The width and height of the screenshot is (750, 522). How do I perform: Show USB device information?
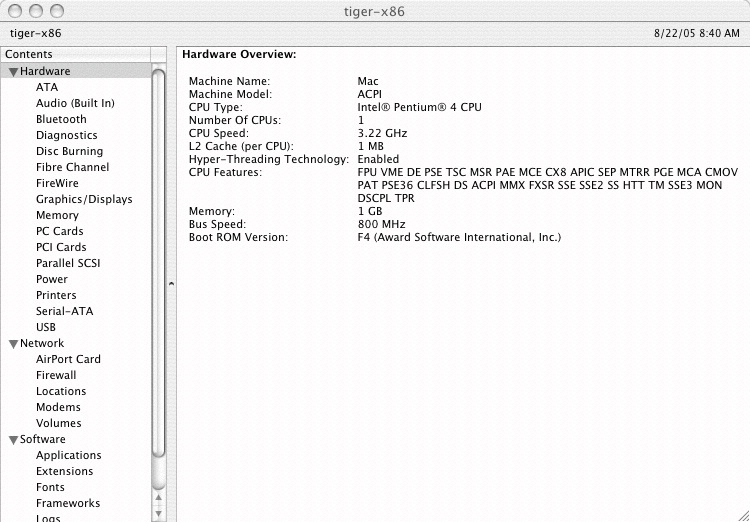tap(46, 327)
